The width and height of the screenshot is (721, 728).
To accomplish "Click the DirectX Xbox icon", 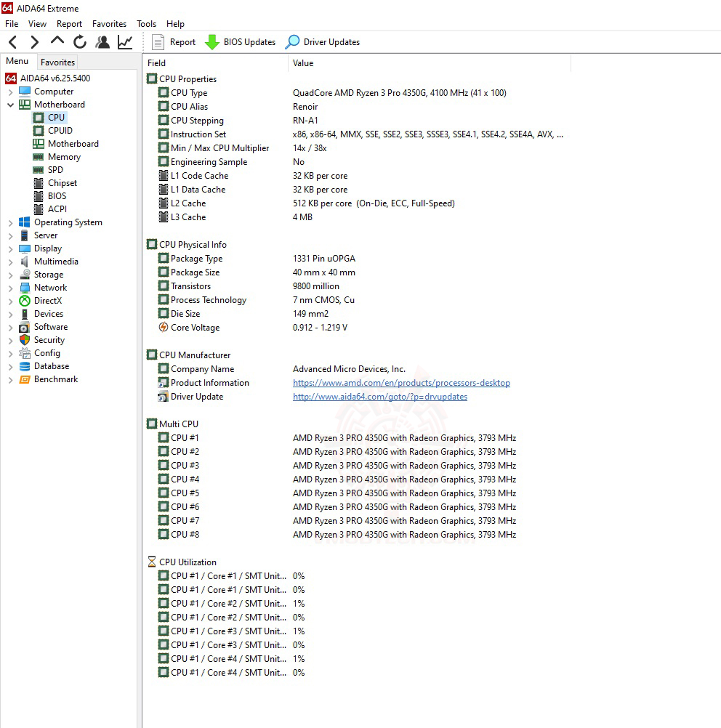I will 25,301.
